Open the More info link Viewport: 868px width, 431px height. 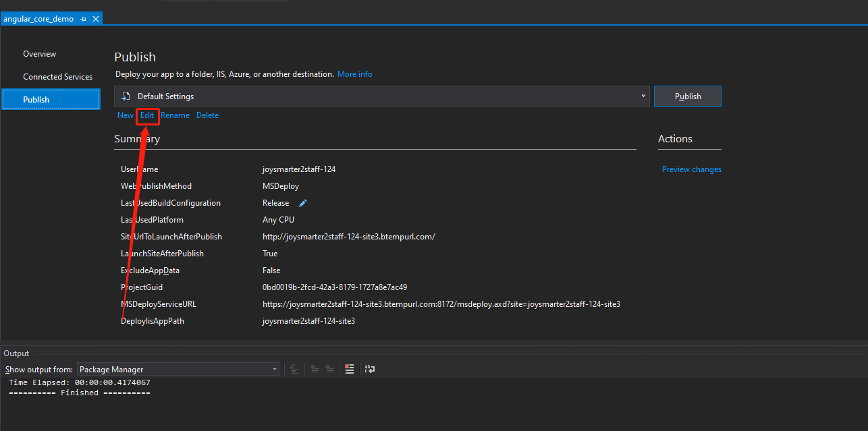tap(354, 74)
